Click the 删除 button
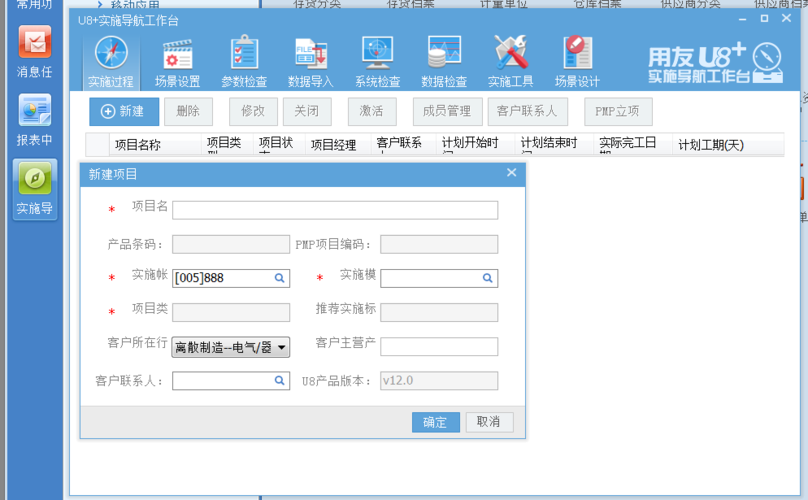 pyautogui.click(x=188, y=111)
